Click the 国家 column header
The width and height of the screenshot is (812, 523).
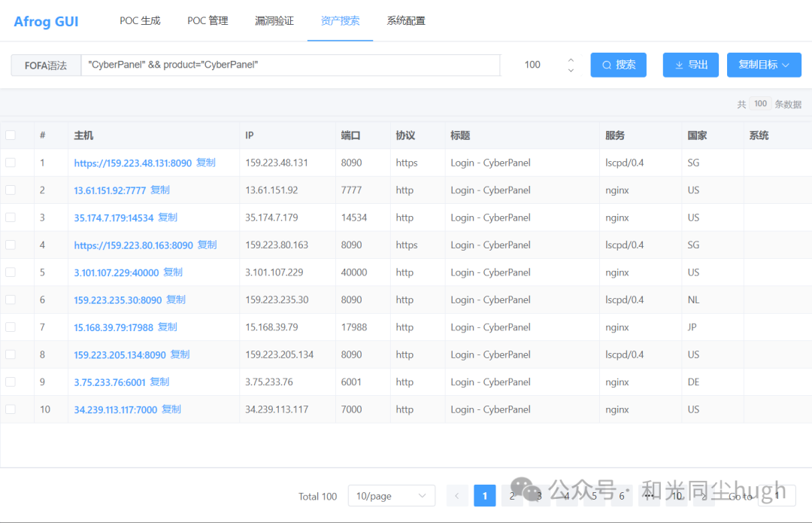point(697,135)
